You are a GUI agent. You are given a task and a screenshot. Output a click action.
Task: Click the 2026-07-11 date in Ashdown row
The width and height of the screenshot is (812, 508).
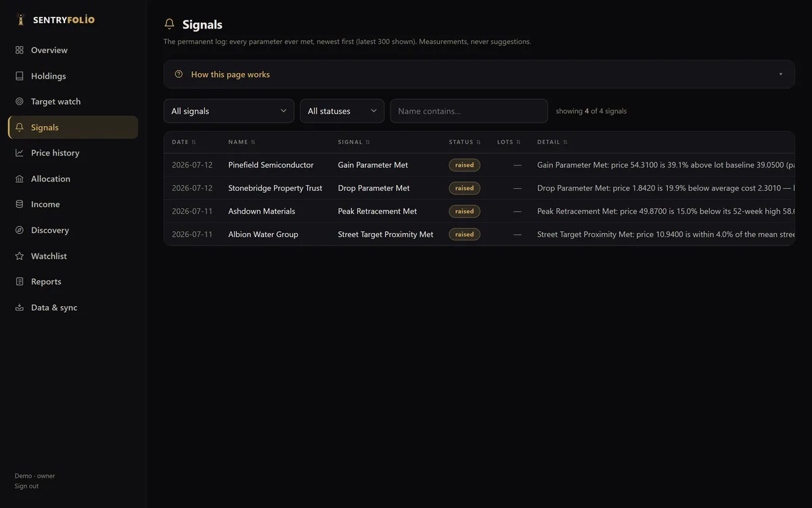tap(192, 211)
